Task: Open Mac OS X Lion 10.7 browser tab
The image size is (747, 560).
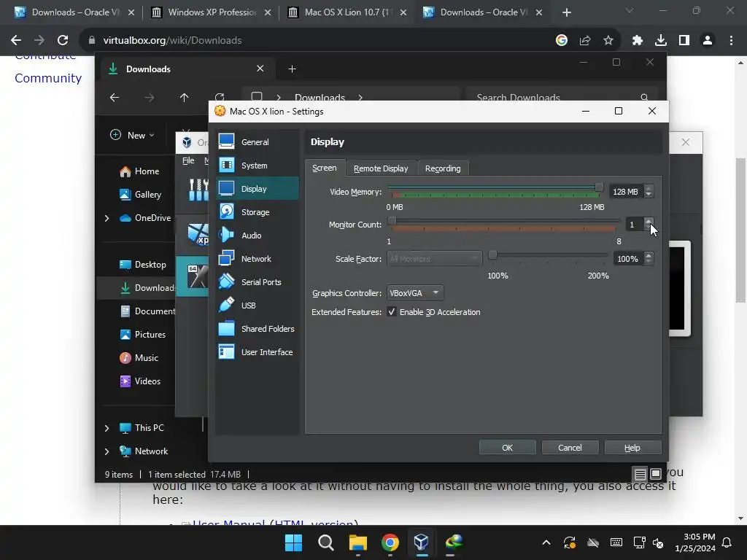Action: point(348,12)
